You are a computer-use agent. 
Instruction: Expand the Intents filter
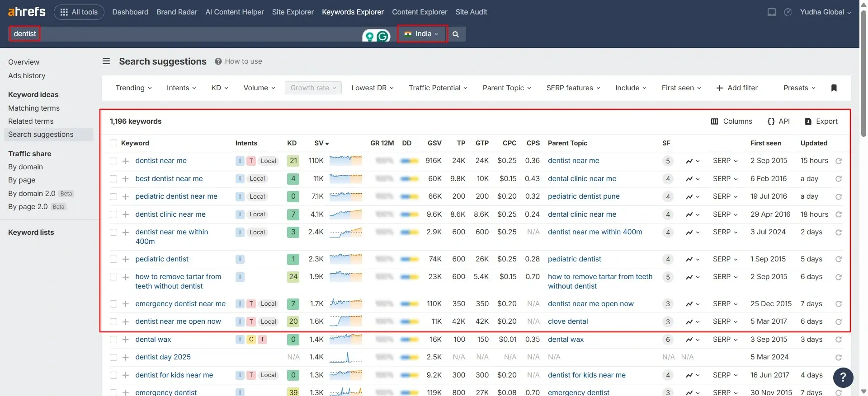click(181, 88)
